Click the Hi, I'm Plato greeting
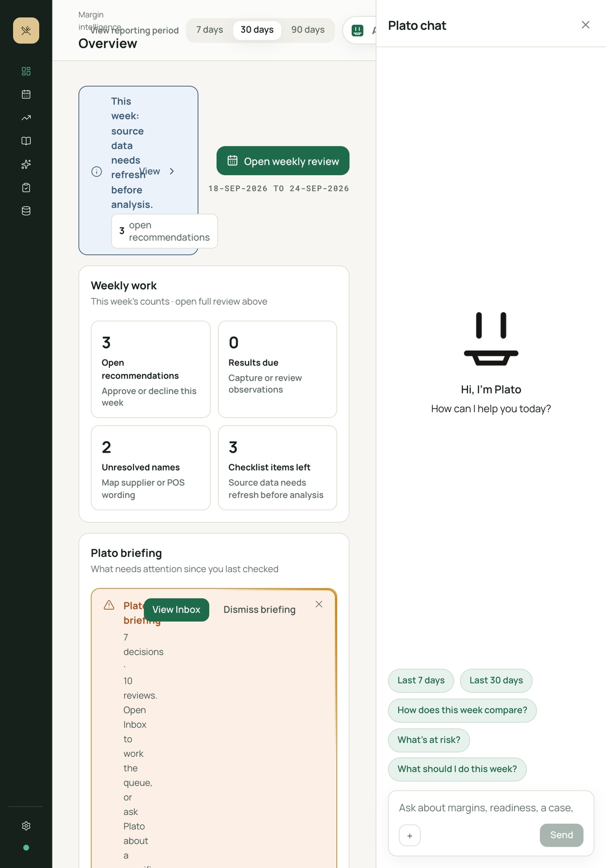606x868 pixels. pyautogui.click(x=491, y=390)
